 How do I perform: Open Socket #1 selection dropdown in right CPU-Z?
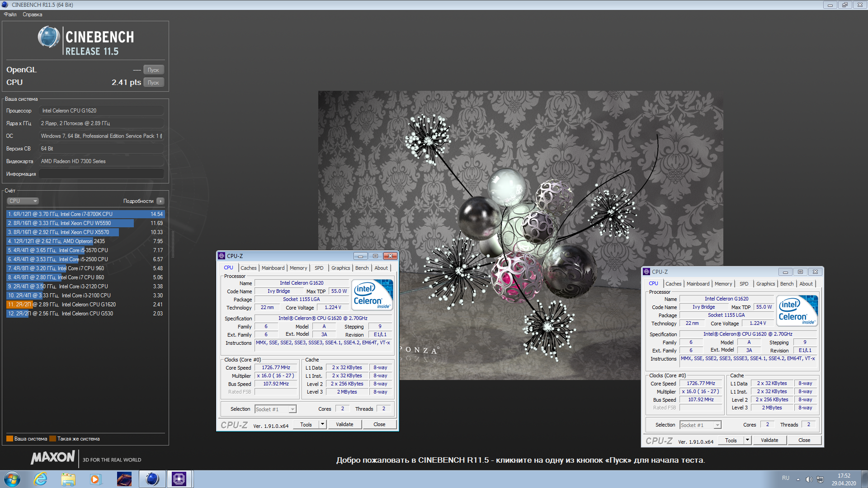click(x=700, y=425)
